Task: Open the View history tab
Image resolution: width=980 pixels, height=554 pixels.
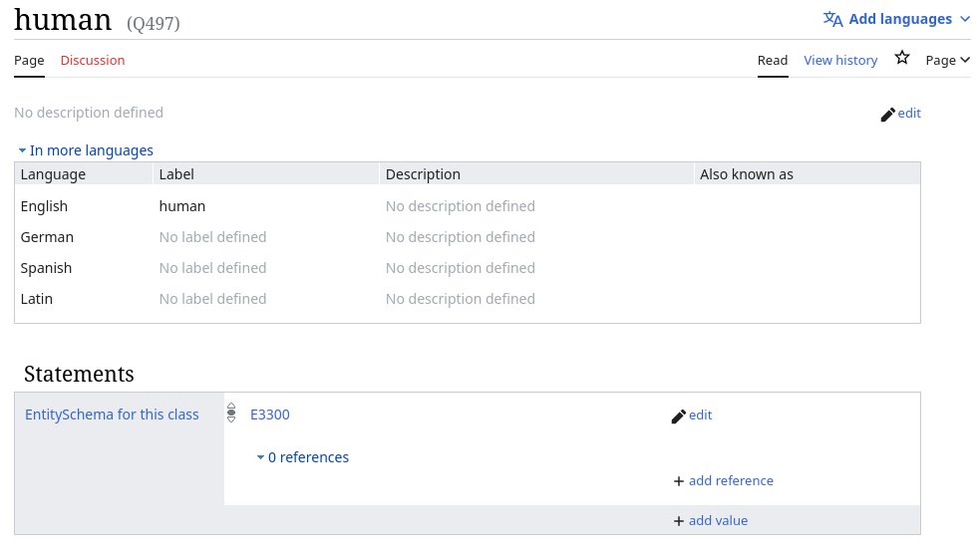Action: [840, 60]
